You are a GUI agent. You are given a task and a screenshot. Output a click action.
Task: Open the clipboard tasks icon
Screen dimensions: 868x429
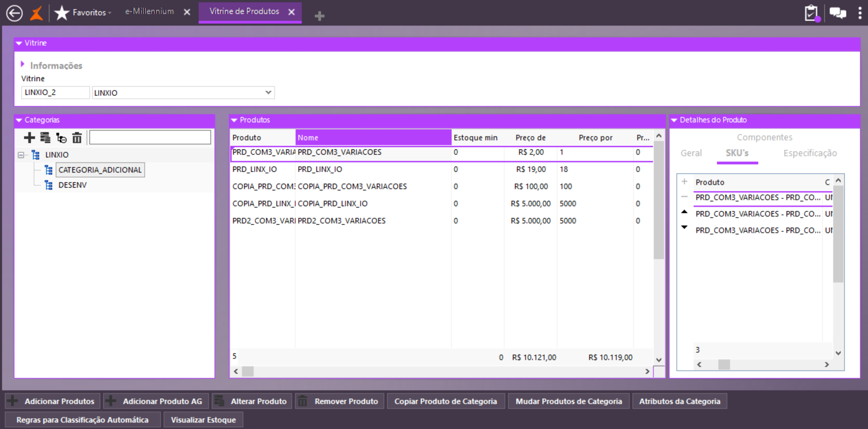tap(811, 13)
